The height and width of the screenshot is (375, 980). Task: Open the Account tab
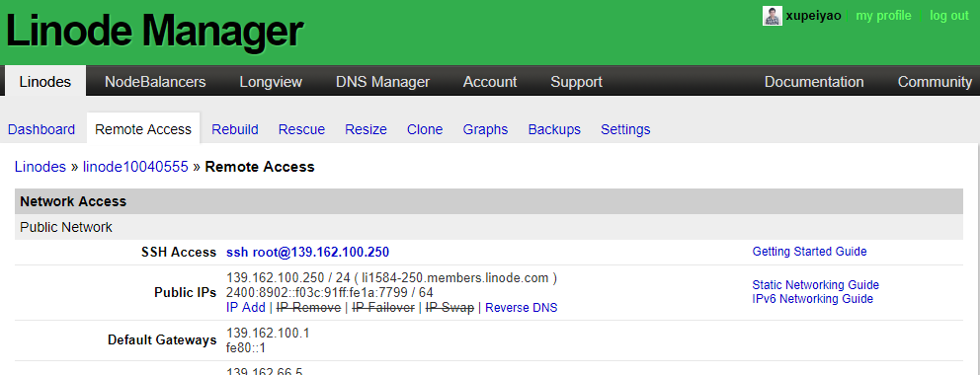490,82
